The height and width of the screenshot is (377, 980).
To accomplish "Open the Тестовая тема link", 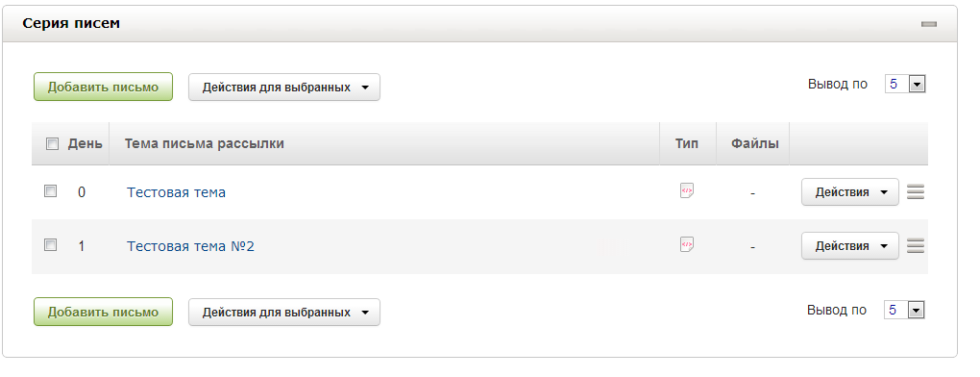I will click(176, 192).
